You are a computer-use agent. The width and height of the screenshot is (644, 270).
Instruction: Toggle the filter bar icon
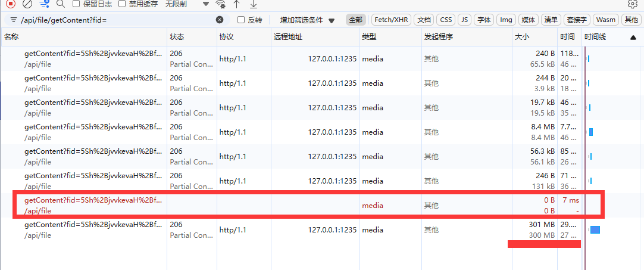coord(44,4)
